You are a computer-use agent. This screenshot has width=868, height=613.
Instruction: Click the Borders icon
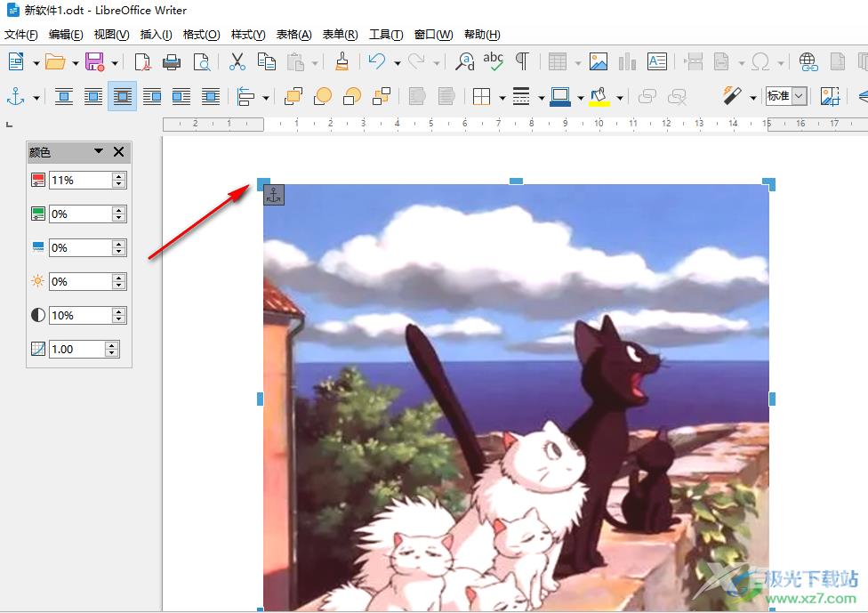coord(482,97)
